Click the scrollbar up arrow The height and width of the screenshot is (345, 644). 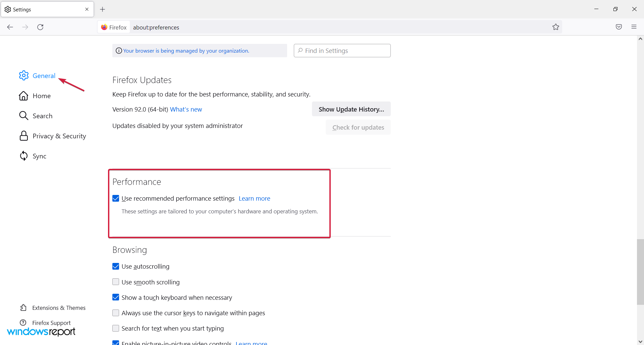point(640,39)
